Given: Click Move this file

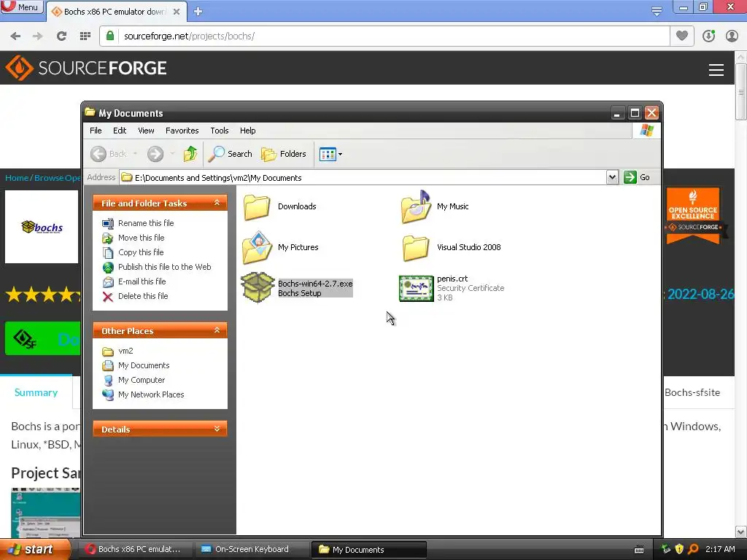Looking at the screenshot, I should [141, 238].
